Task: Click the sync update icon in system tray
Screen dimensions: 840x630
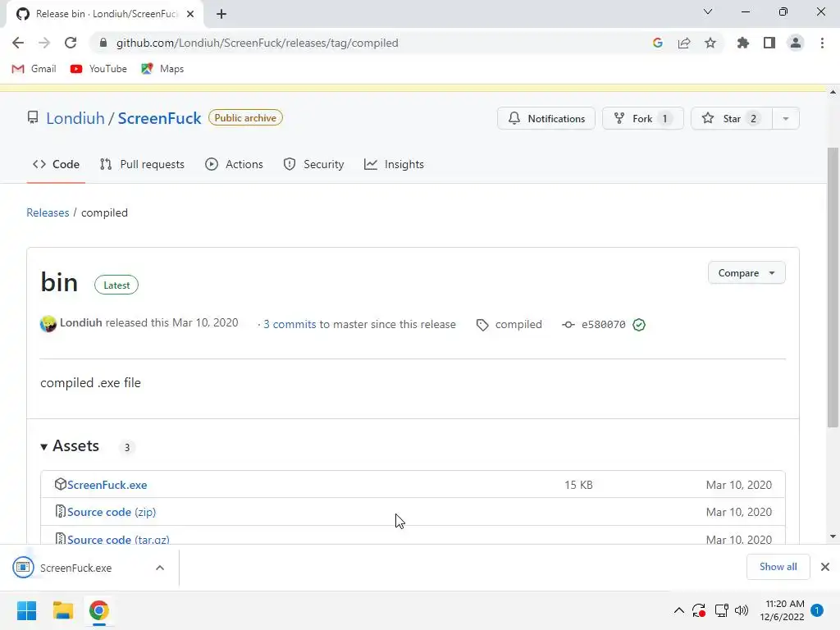Action: pos(699,610)
